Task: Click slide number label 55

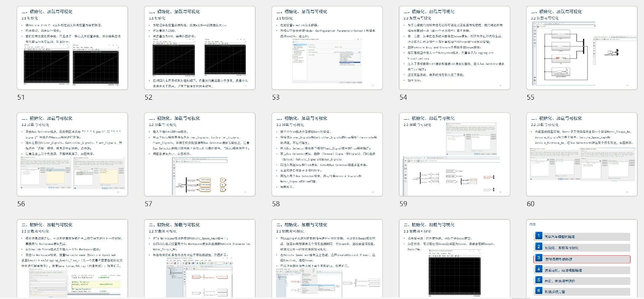Action: point(531,97)
